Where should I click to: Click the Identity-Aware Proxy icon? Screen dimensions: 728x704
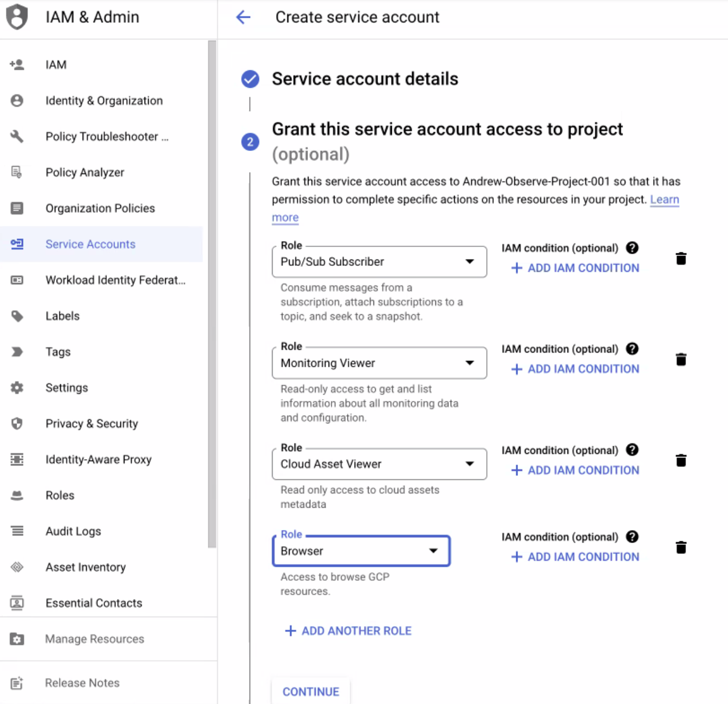point(17,459)
